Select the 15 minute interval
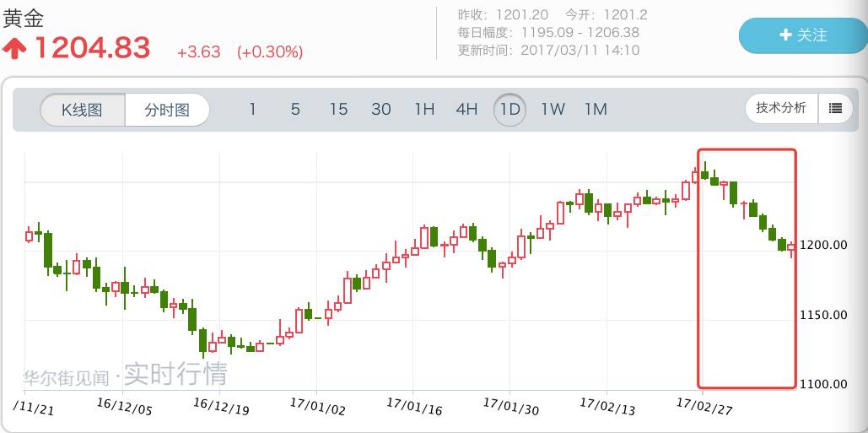The height and width of the screenshot is (433, 868). coord(338,110)
